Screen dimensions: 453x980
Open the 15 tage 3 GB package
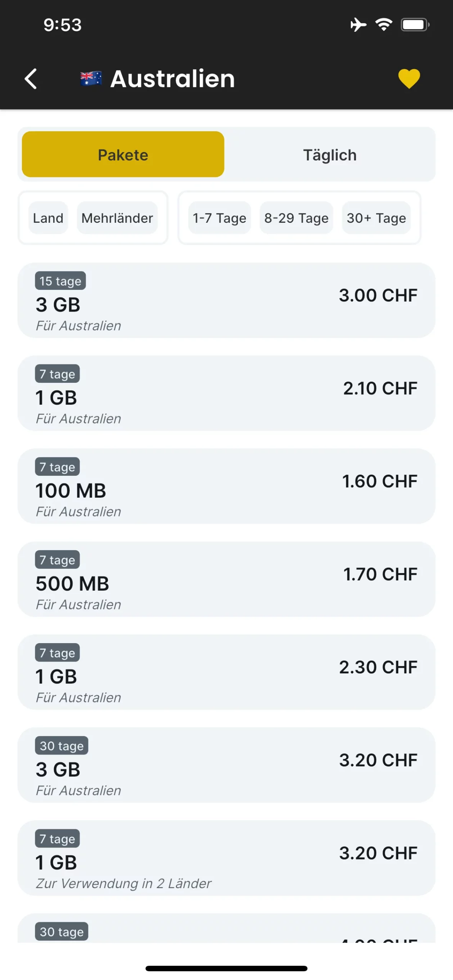point(226,300)
